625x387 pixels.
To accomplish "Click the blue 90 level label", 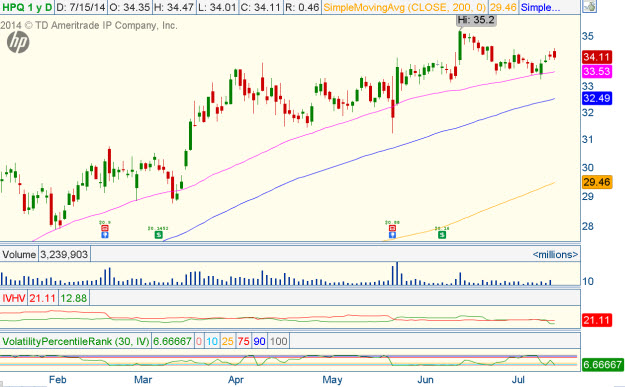I will 259,342.
